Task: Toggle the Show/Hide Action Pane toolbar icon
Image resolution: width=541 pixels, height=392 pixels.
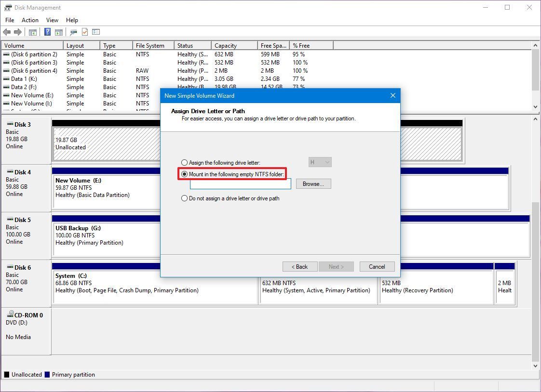Action: (59, 32)
